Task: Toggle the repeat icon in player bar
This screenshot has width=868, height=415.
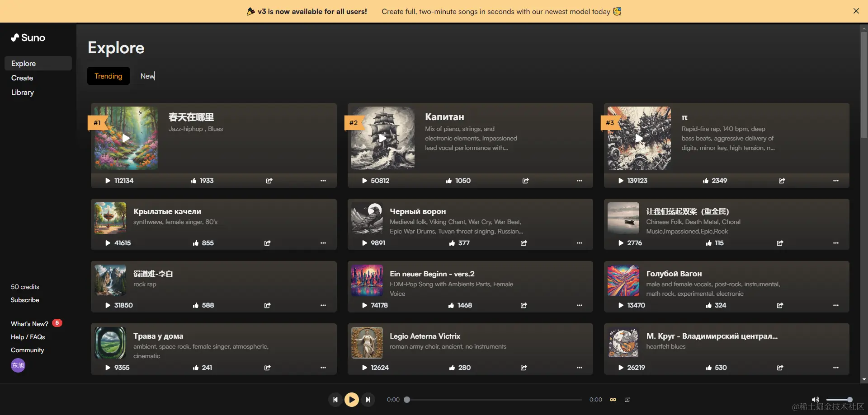Action: (x=627, y=400)
